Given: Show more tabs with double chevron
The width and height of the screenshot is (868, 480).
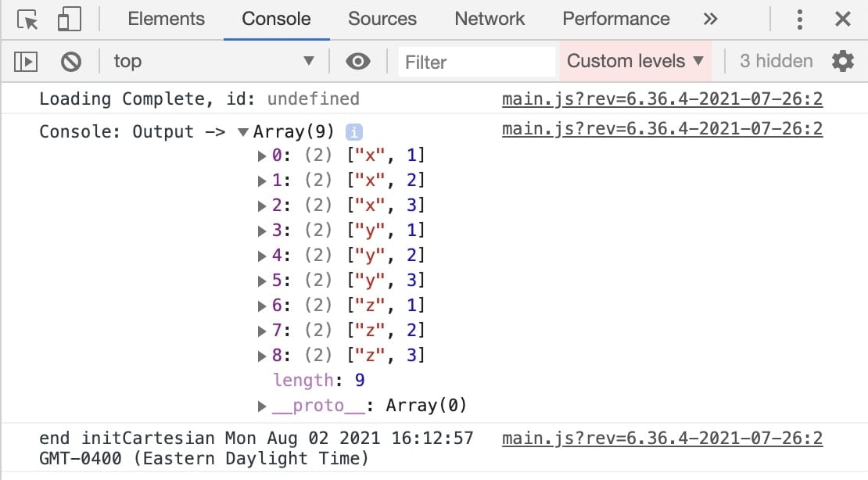Looking at the screenshot, I should [710, 20].
